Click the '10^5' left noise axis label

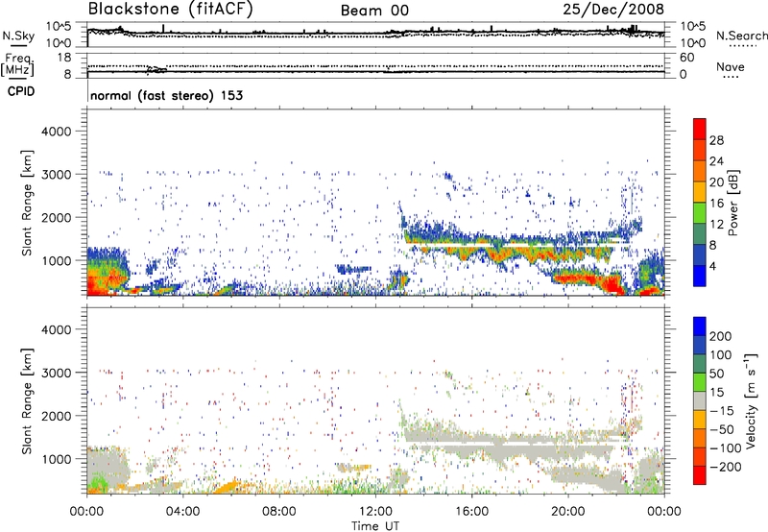pos(59,27)
